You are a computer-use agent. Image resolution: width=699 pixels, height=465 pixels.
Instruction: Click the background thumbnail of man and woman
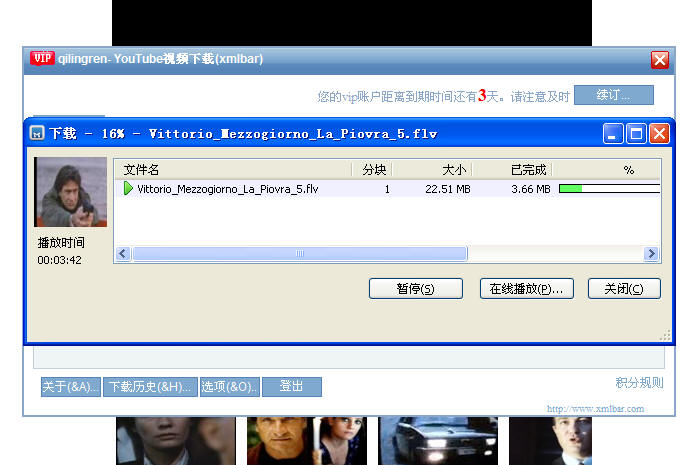[307, 441]
